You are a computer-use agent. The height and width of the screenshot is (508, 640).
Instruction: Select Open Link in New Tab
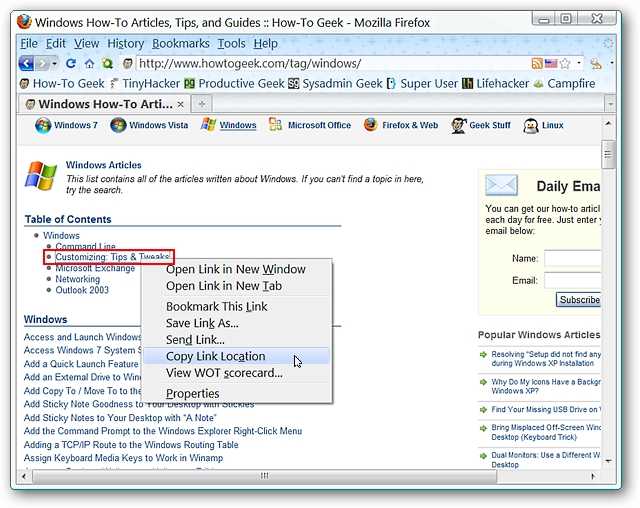223,286
